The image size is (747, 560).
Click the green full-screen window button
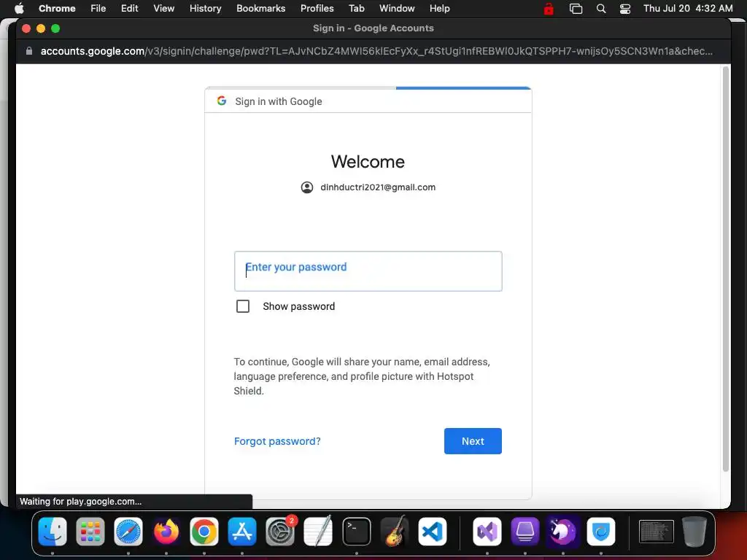[55, 28]
